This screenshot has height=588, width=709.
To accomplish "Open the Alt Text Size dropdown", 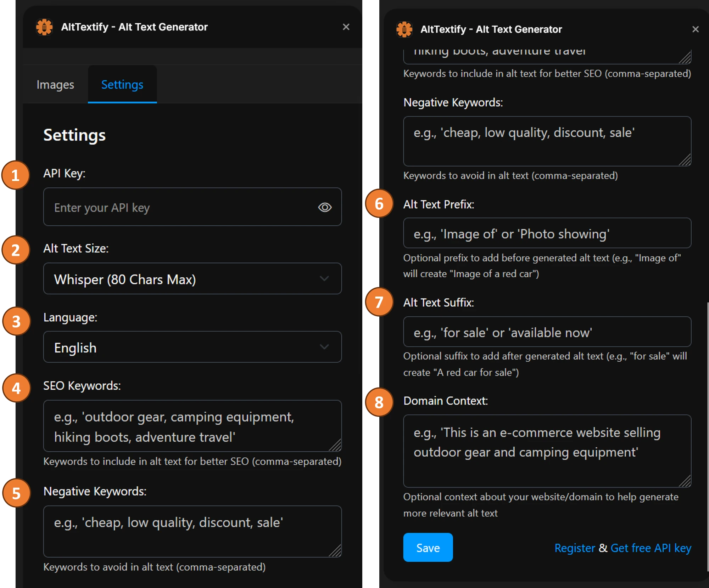I will [x=192, y=279].
